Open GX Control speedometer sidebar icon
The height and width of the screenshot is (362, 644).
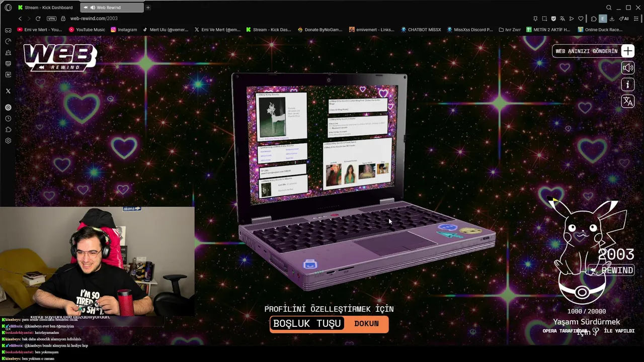[x=8, y=41]
